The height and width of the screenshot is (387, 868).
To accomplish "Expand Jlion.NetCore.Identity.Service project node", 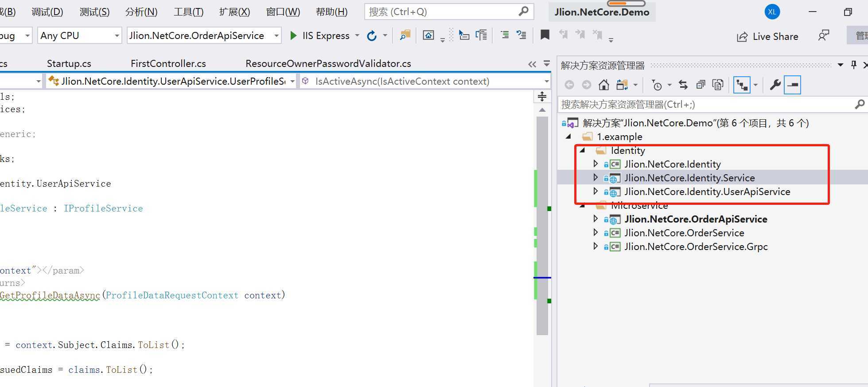I will click(596, 177).
